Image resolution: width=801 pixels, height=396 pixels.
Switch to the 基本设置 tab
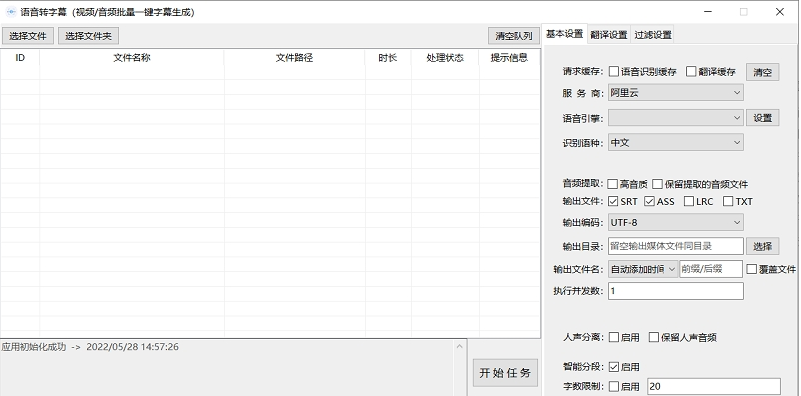tap(564, 34)
